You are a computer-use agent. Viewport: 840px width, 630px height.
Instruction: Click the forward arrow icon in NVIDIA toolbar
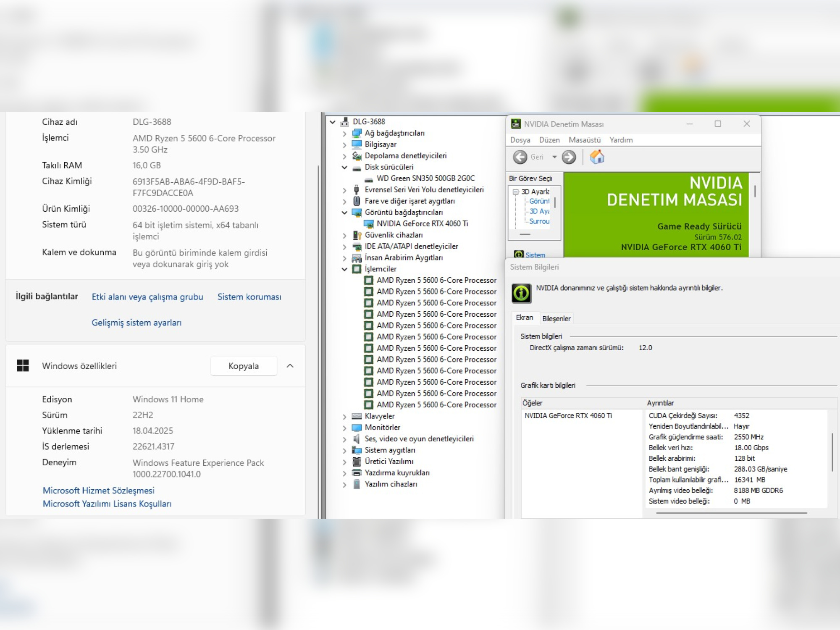pos(569,157)
